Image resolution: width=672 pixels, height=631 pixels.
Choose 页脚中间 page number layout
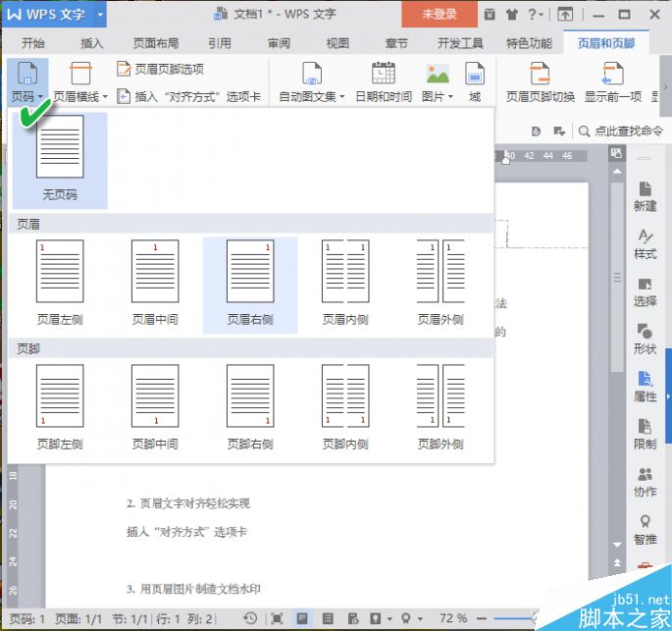[155, 408]
